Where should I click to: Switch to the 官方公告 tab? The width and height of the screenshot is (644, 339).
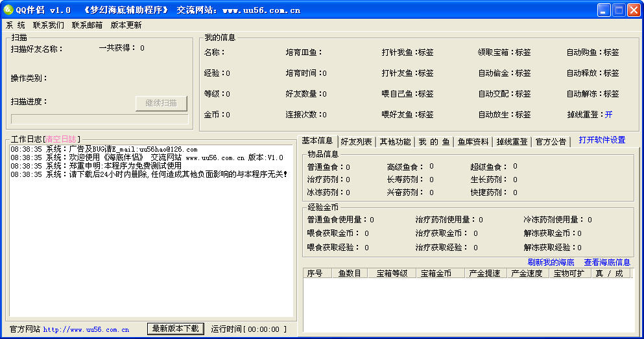551,141
